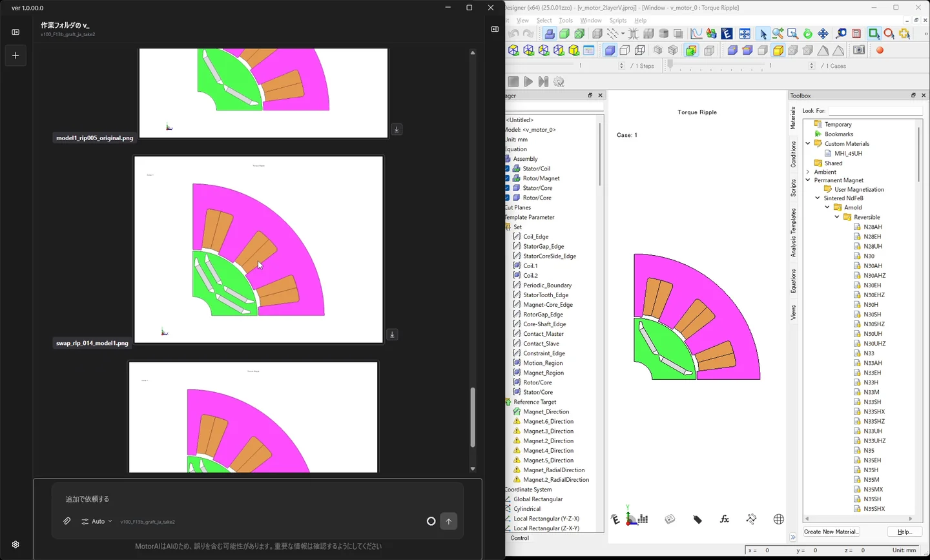
Task: Open the Scripts menu
Action: tap(618, 21)
